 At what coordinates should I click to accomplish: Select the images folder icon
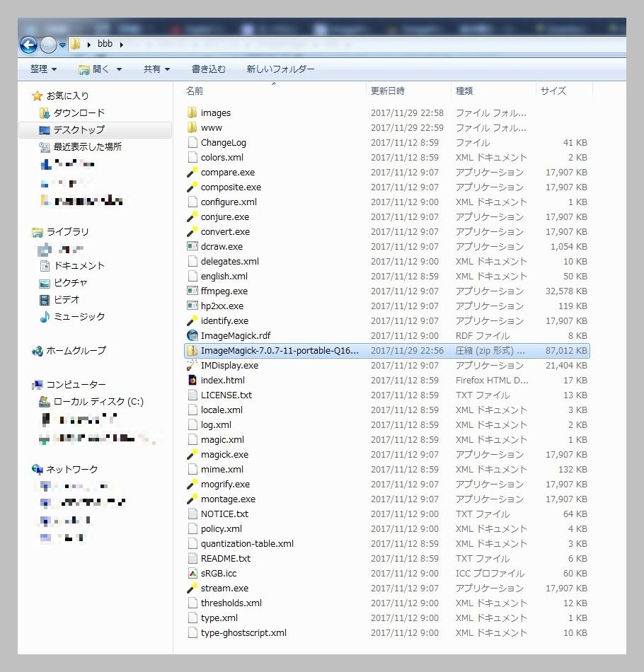pos(192,112)
